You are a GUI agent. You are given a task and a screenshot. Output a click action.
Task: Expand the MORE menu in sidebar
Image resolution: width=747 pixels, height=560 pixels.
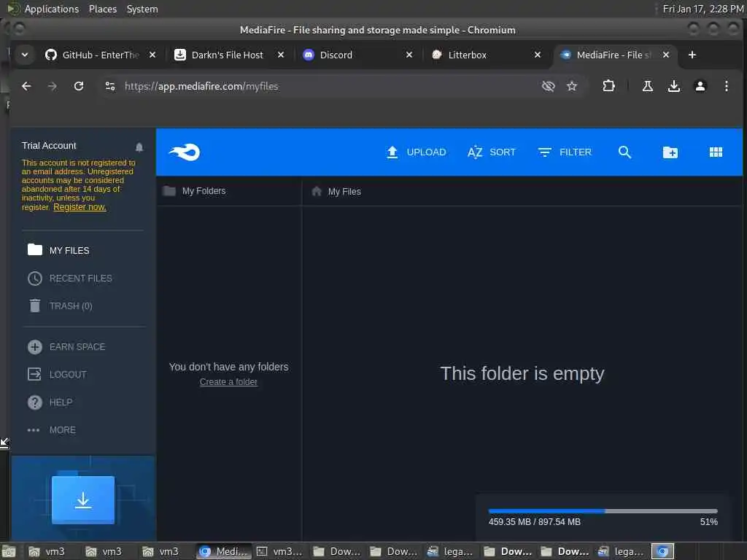click(x=52, y=430)
